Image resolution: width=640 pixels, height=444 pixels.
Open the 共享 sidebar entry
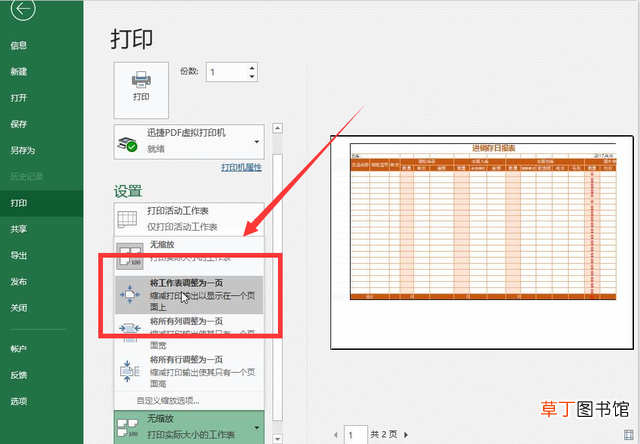coord(19,229)
